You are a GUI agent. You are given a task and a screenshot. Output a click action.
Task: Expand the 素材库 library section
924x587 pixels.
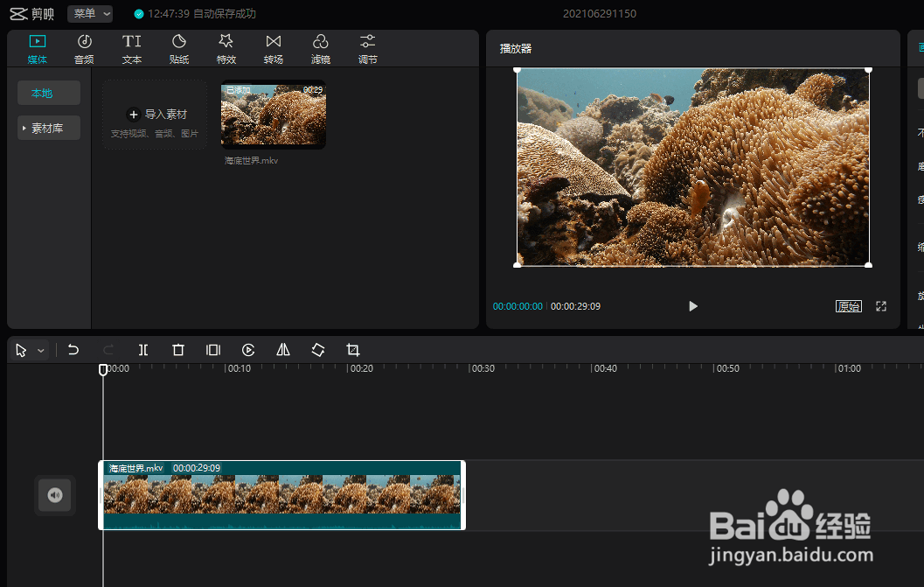(x=49, y=129)
